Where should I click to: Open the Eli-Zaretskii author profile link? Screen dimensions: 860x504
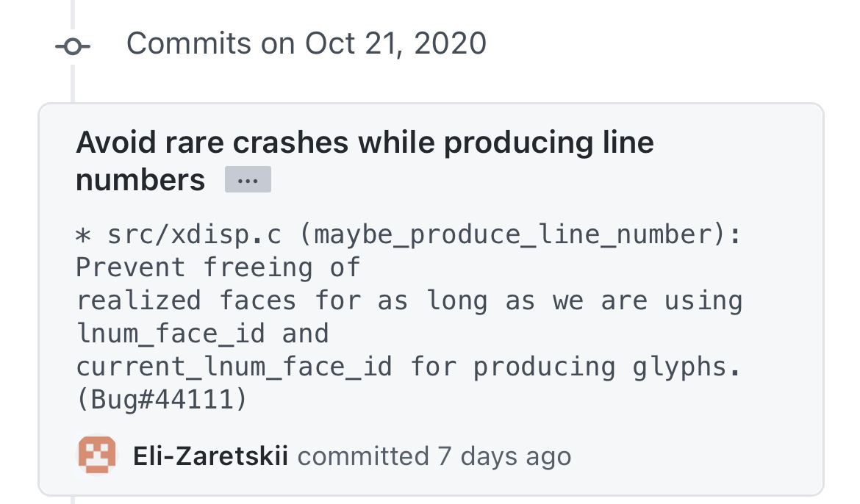pos(211,456)
